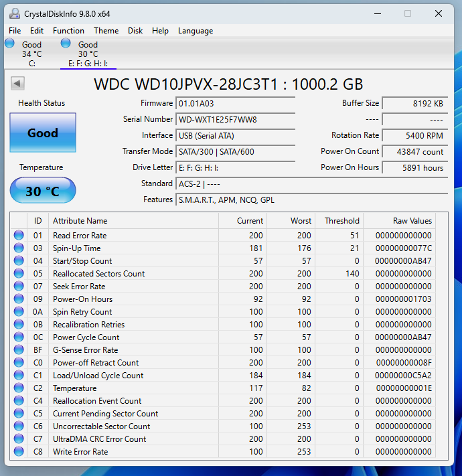
Task: Minimize the CrystalDiskInfo window
Action: (x=378, y=13)
